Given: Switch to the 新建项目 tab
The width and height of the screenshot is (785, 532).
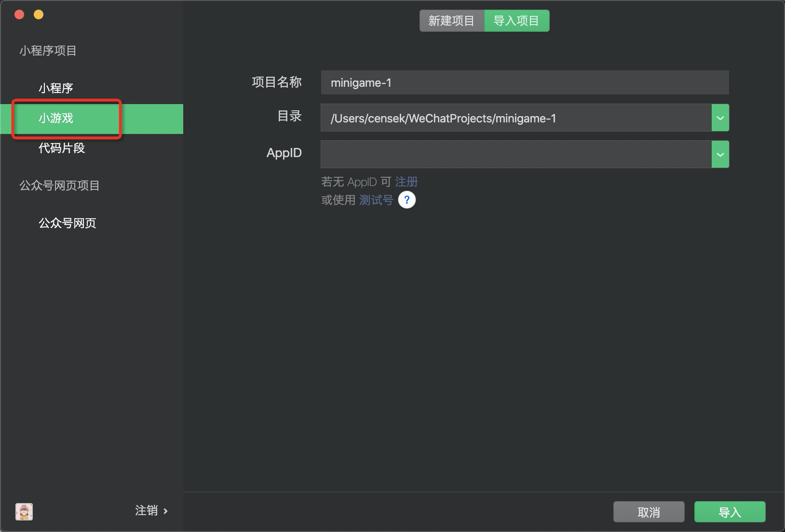Looking at the screenshot, I should click(452, 20).
